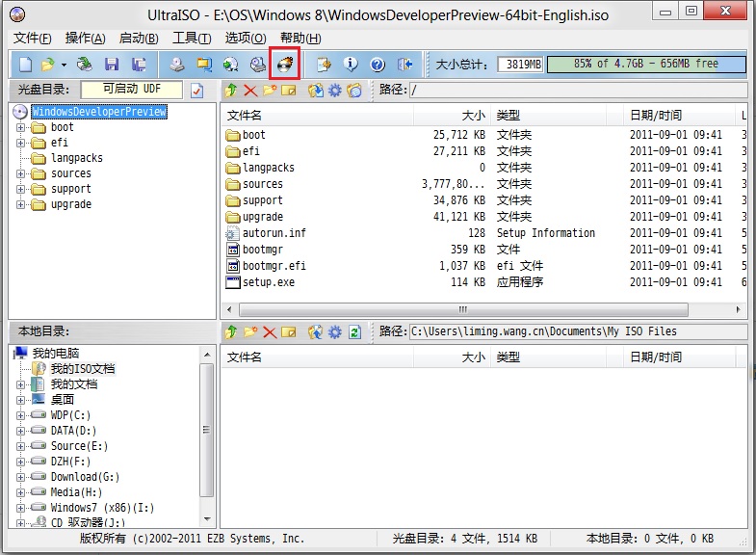Click the set label icon in disc toolbar
Viewport: 756px width, 555px height.
[x=354, y=91]
